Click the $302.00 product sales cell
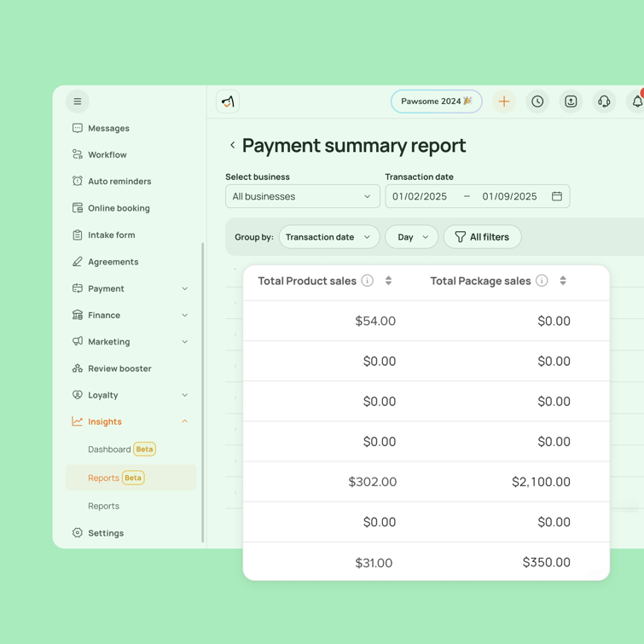Image resolution: width=644 pixels, height=644 pixels. [372, 481]
